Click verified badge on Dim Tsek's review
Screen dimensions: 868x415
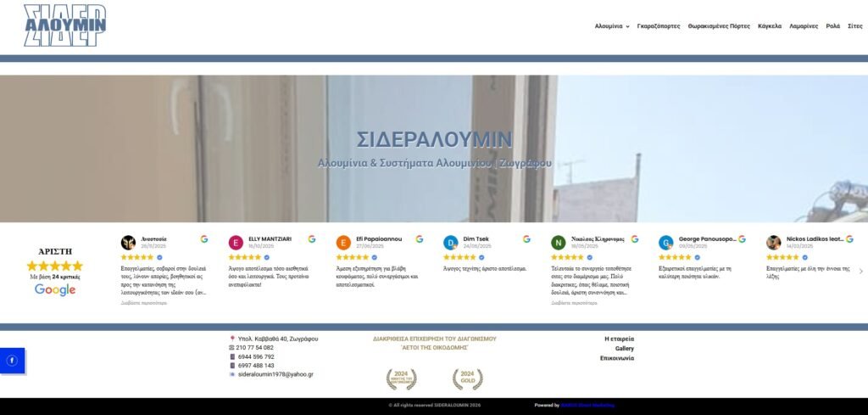tap(481, 257)
